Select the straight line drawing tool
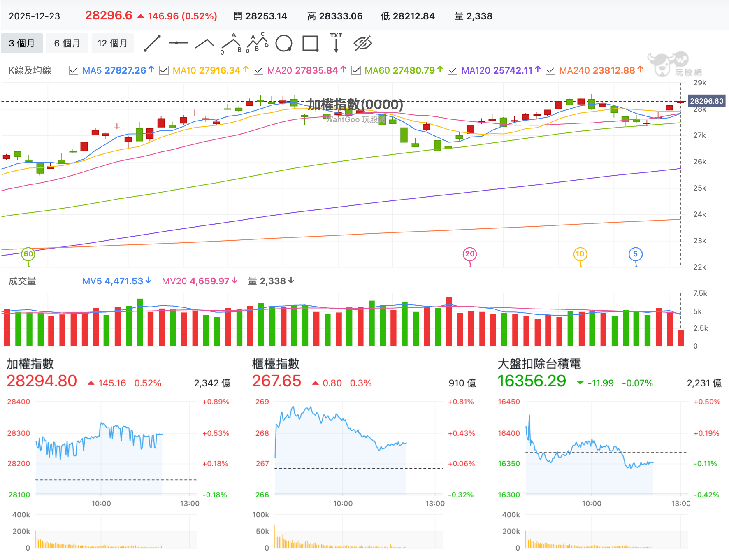 coord(152,43)
